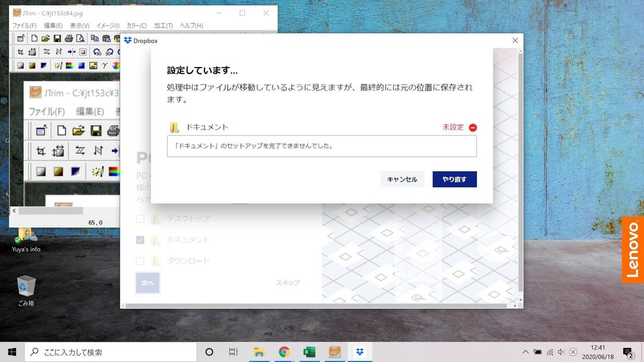
Task: Rotate 90 degrees left in JTrim 4.jpg toolbar
Action: point(97,52)
